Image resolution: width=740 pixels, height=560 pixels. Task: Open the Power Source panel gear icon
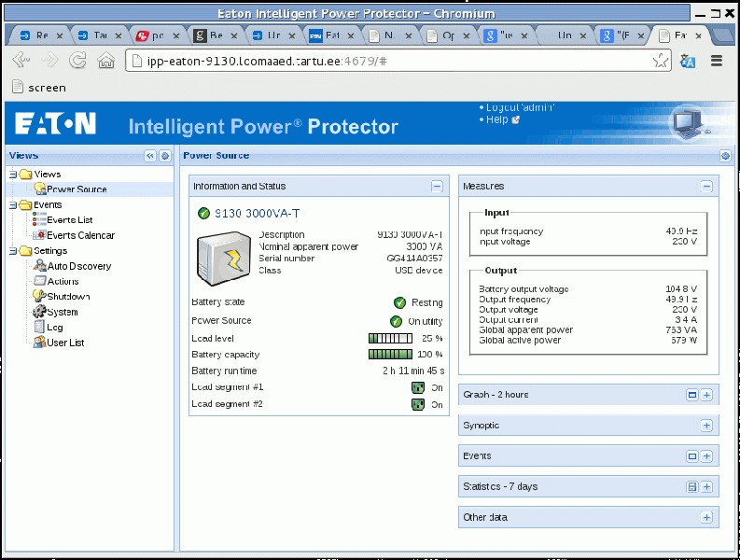725,156
